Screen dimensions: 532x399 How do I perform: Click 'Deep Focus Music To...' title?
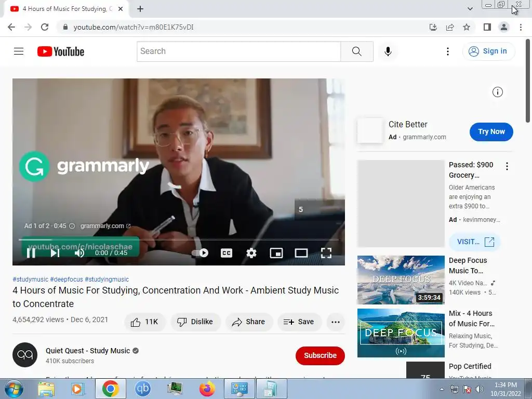point(468,265)
